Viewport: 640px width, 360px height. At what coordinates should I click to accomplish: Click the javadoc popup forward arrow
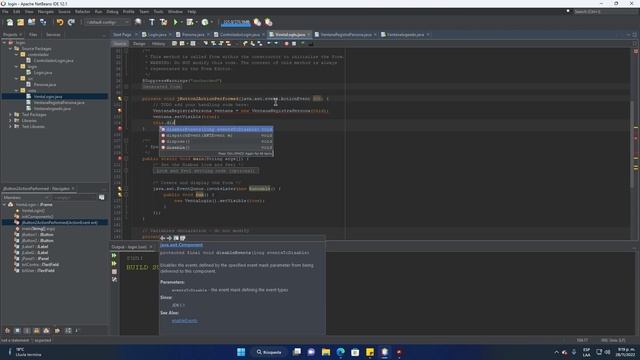click(169, 238)
